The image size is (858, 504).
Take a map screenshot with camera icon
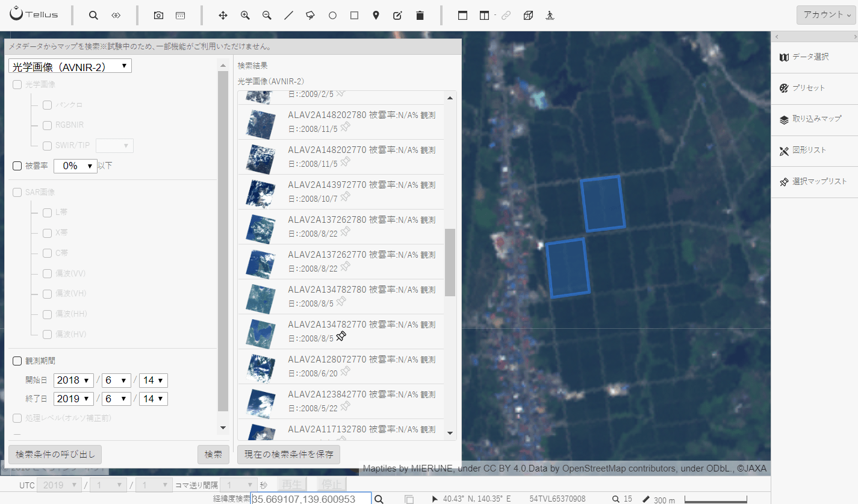coord(158,16)
